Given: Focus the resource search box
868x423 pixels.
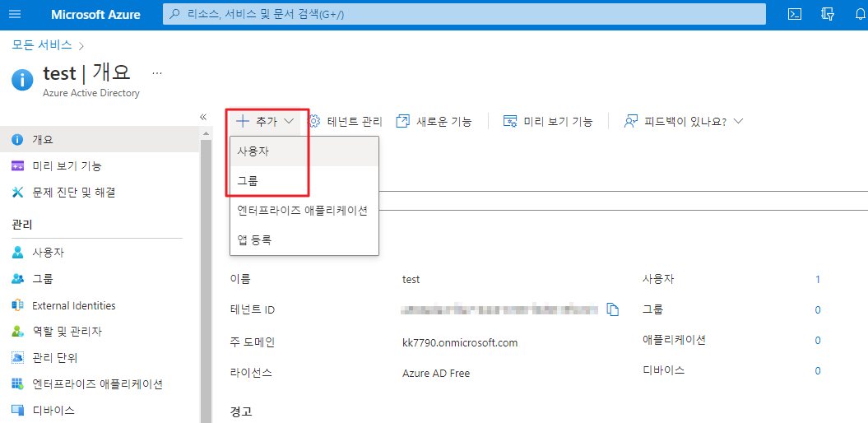Looking at the screenshot, I should click(x=464, y=14).
